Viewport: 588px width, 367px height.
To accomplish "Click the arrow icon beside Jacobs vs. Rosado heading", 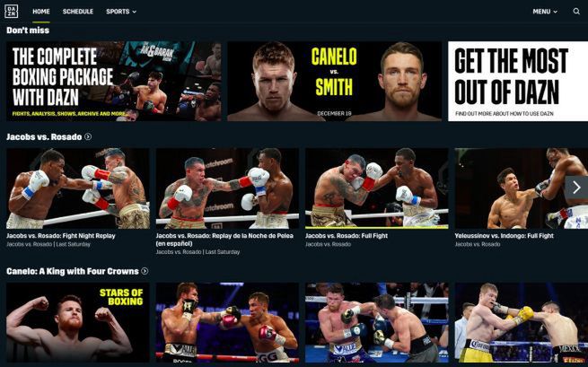I will pos(88,136).
